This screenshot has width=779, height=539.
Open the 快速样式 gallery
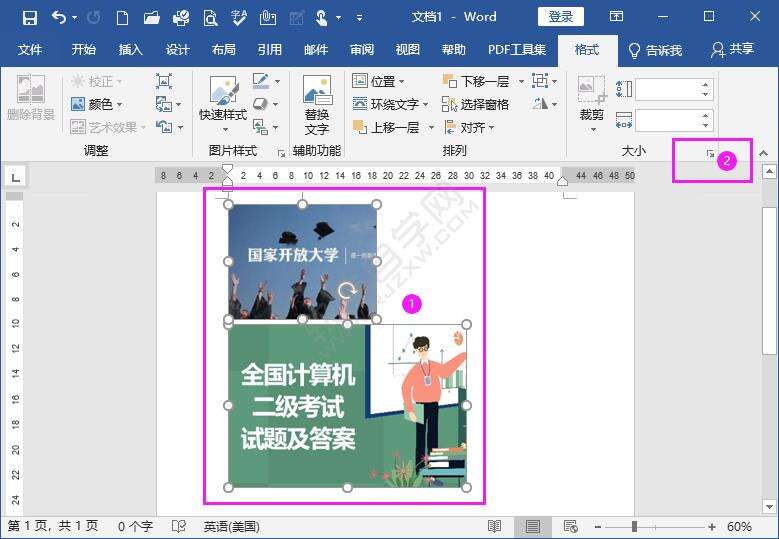[x=223, y=104]
